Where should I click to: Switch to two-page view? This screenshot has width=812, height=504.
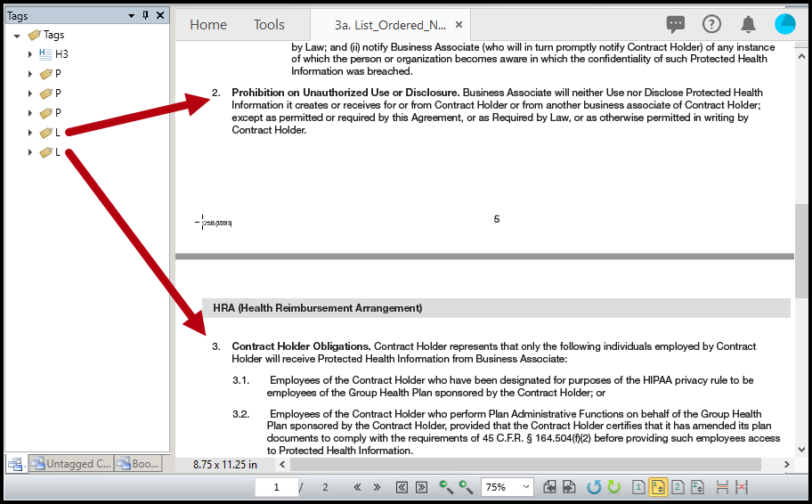pyautogui.click(x=678, y=487)
